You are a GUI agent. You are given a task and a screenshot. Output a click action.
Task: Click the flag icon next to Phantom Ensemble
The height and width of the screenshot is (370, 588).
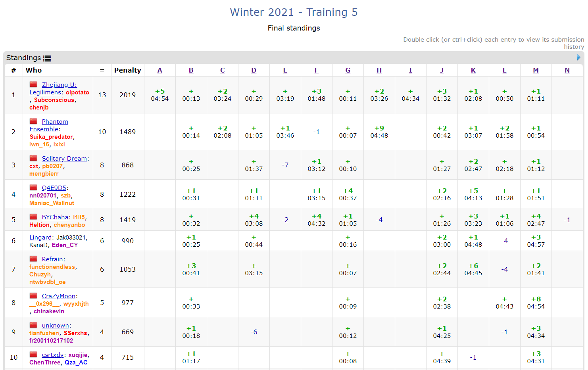click(34, 121)
